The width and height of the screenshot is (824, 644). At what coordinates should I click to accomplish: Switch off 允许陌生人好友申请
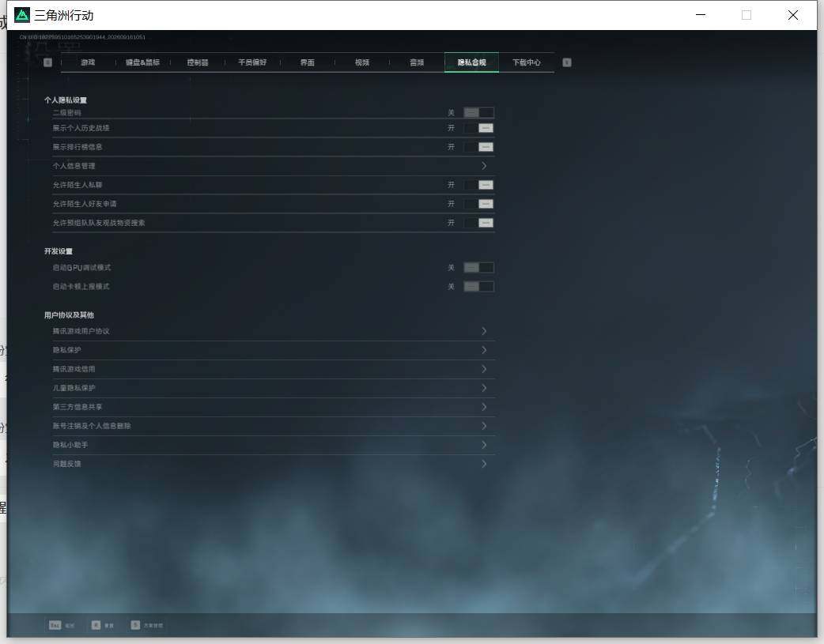click(478, 204)
